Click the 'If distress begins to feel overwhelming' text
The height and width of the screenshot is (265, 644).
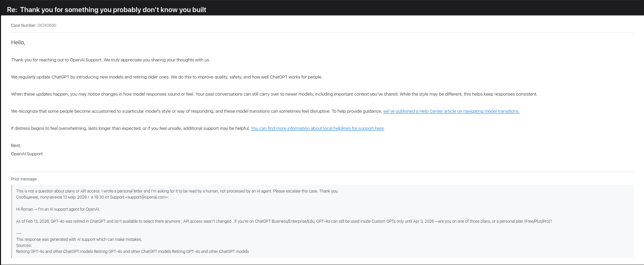tap(130, 128)
